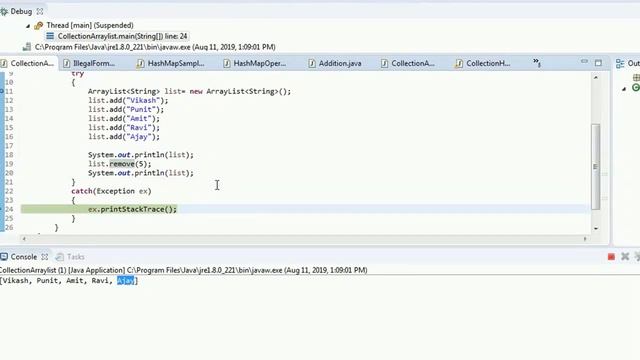Collapse the Thread [main] tree node

coord(28,26)
